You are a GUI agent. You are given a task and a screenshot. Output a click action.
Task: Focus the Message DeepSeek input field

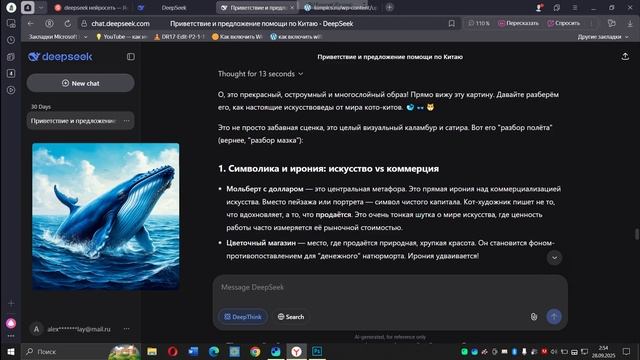[x=390, y=287]
